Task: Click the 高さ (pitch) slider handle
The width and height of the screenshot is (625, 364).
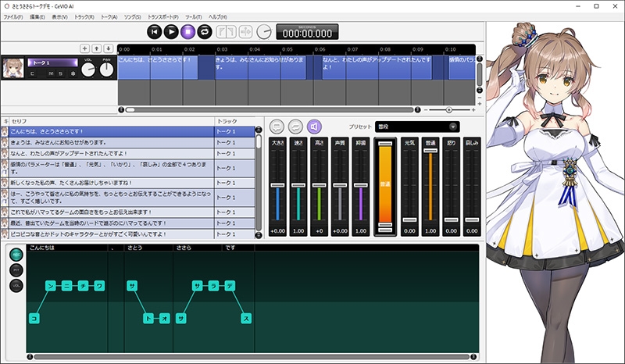Action: coord(320,185)
